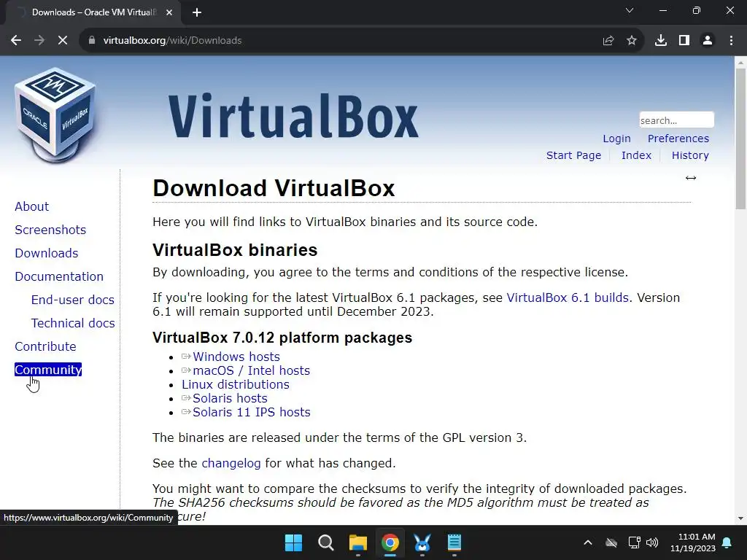This screenshot has height=560, width=747.
Task: Open Screenshots in the sidebar
Action: [50, 230]
